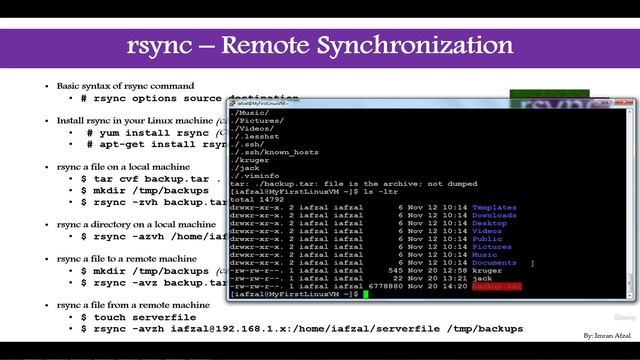The height and width of the screenshot is (360, 640).
Task: Click the blue 'Pictures' directory name
Action: coord(492,247)
